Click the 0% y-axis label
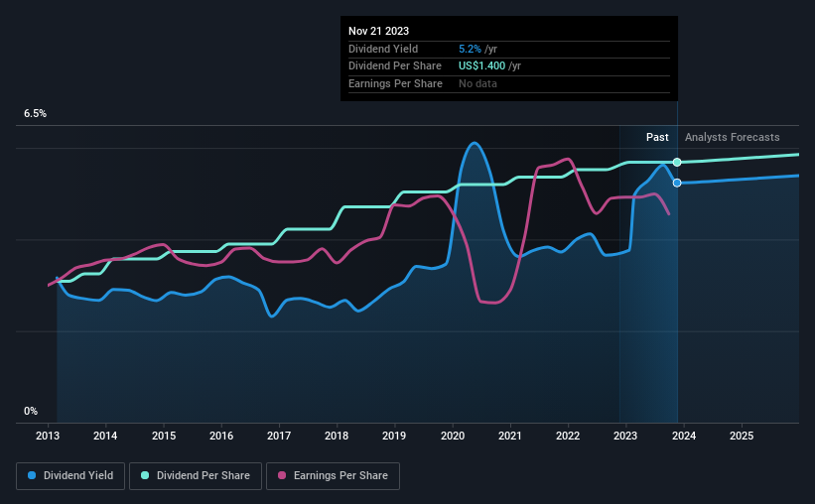The height and width of the screenshot is (504, 815). [x=31, y=411]
